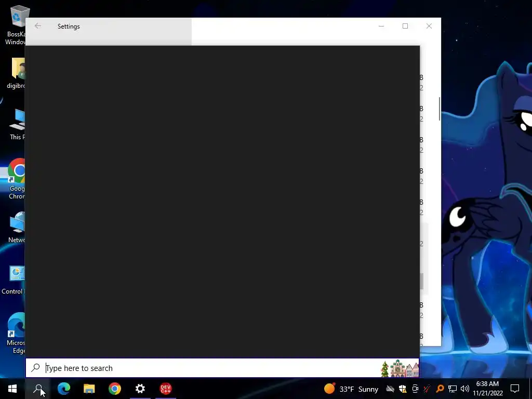532x399 pixels.
Task: Open the network status tray icon
Action: [453, 389]
